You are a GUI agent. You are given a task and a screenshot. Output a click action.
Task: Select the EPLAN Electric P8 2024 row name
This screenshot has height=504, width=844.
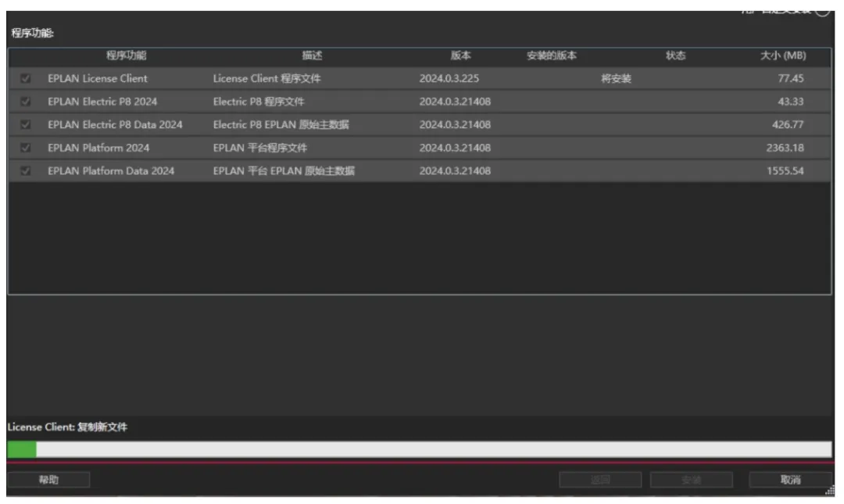[x=102, y=102]
